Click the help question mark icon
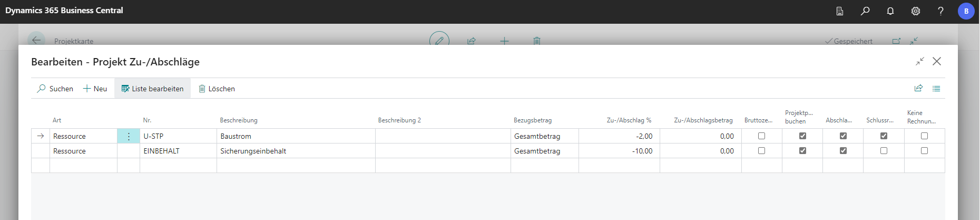 point(940,11)
